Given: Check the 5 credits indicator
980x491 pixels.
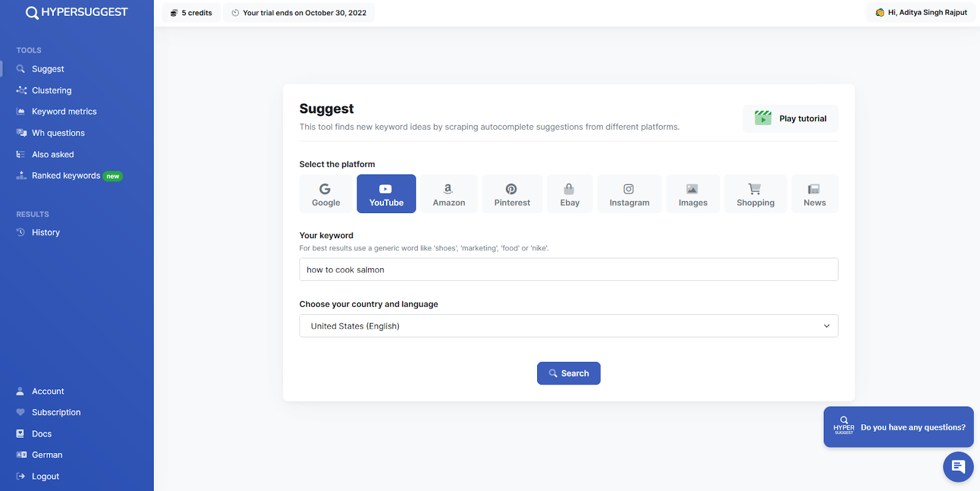Looking at the screenshot, I should tap(191, 13).
